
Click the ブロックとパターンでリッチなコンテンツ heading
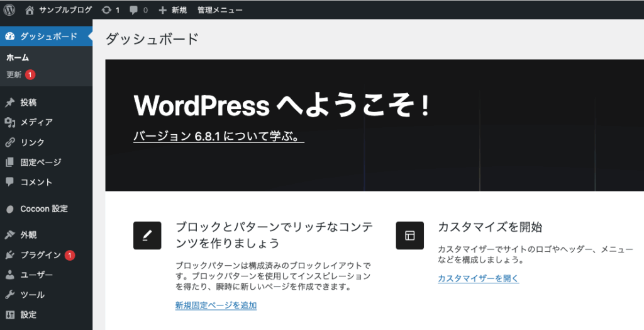[274, 235]
